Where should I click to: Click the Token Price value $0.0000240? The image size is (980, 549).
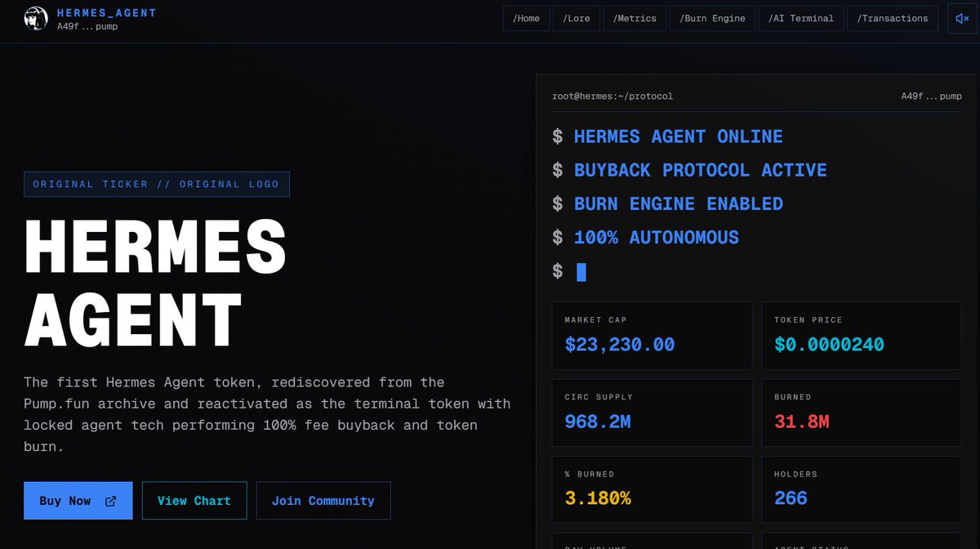point(829,345)
